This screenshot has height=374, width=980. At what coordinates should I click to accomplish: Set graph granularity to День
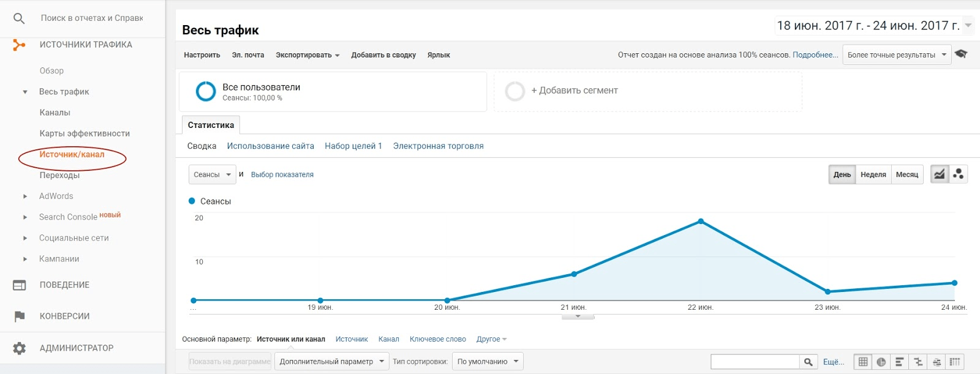pyautogui.click(x=842, y=174)
